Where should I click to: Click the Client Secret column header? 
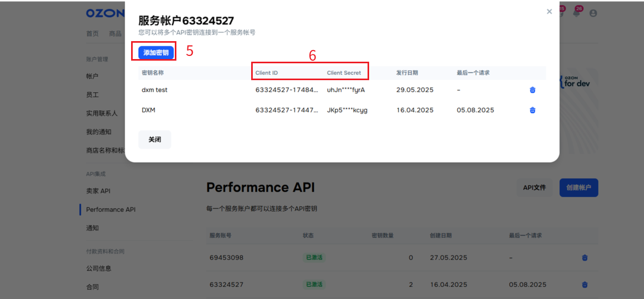344,73
